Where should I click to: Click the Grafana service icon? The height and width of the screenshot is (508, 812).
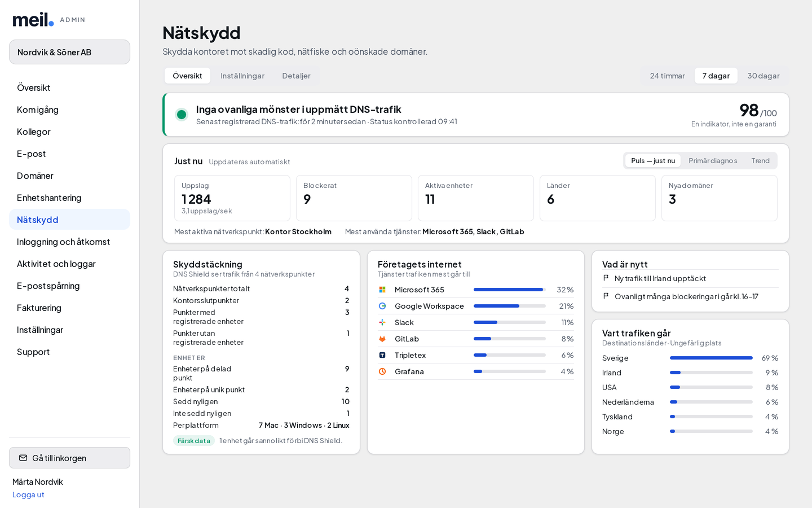pos(382,371)
